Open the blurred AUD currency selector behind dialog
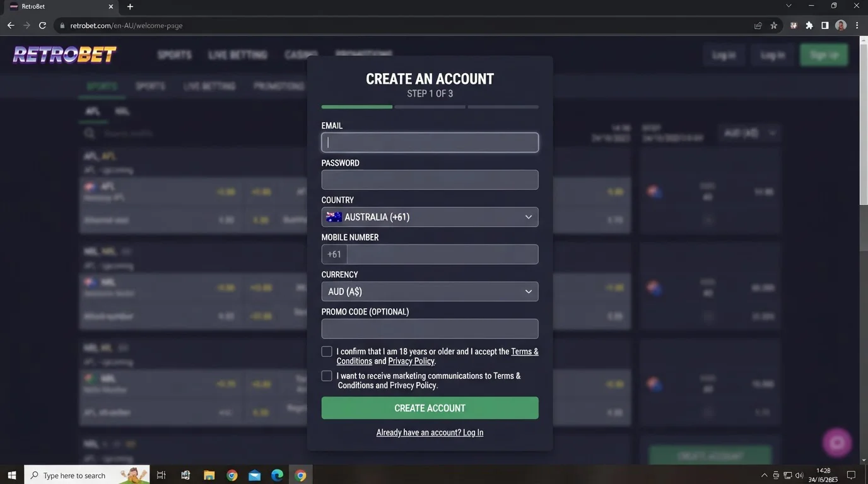The width and height of the screenshot is (868, 484). click(749, 134)
